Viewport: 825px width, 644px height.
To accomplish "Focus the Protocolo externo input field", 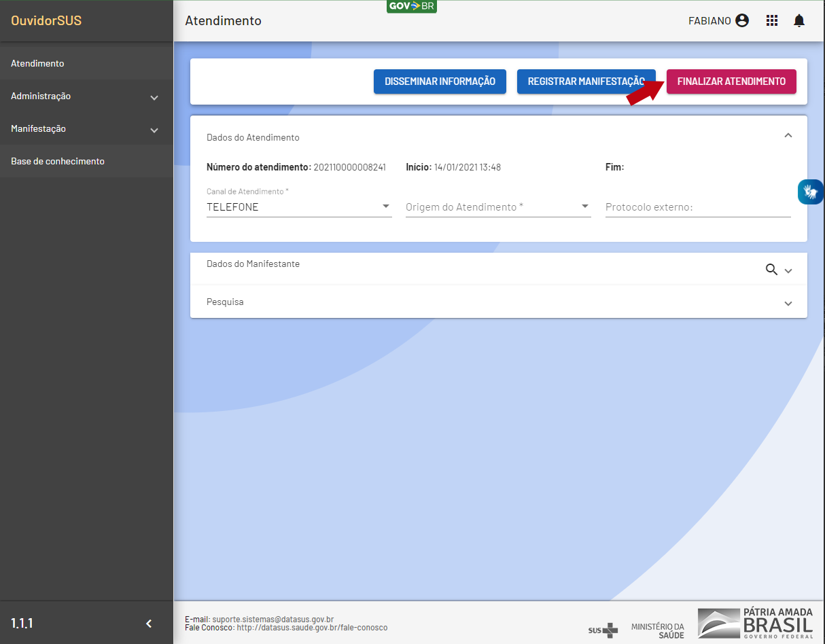I will point(697,207).
